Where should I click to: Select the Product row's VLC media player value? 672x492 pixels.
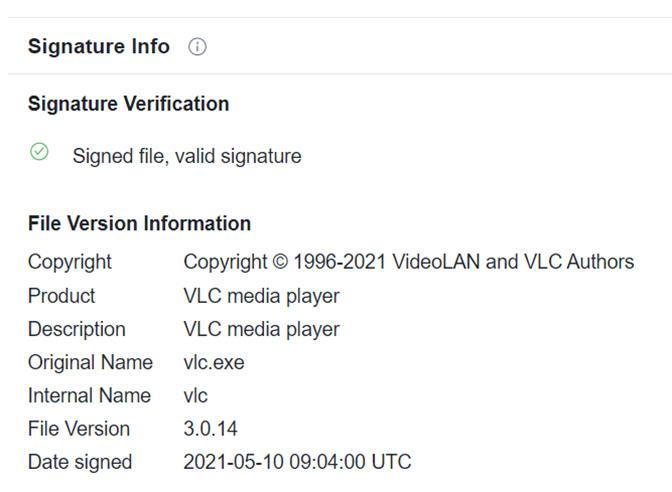(x=262, y=296)
